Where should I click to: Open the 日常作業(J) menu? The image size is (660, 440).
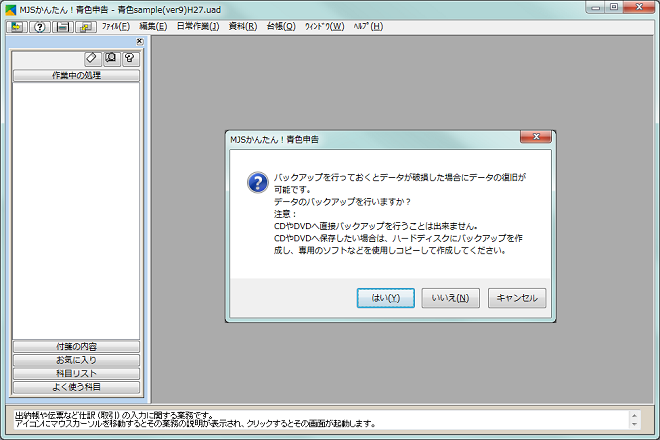click(198, 27)
